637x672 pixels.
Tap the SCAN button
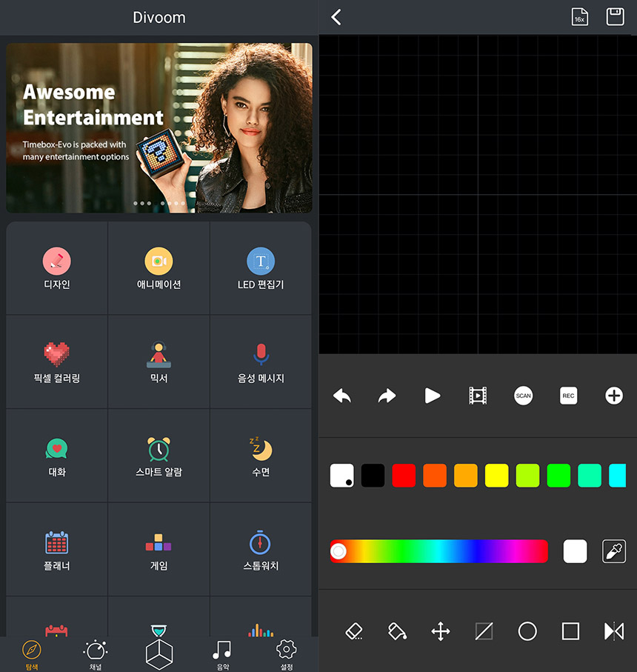tap(523, 396)
